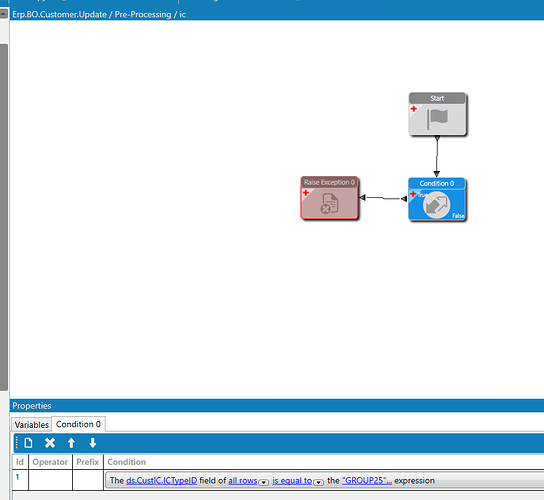Select condition row with Id 1
Viewport: 544px width, 500px height.
point(278,480)
